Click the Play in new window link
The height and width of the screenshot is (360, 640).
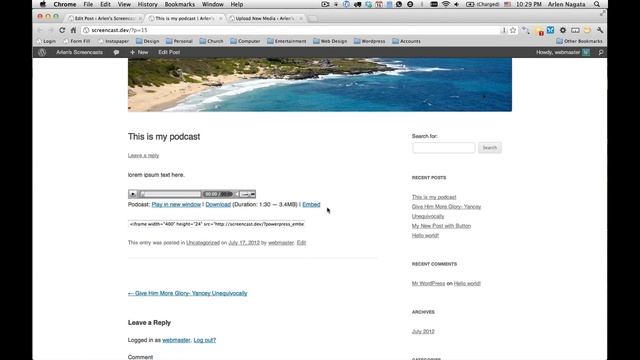point(176,204)
